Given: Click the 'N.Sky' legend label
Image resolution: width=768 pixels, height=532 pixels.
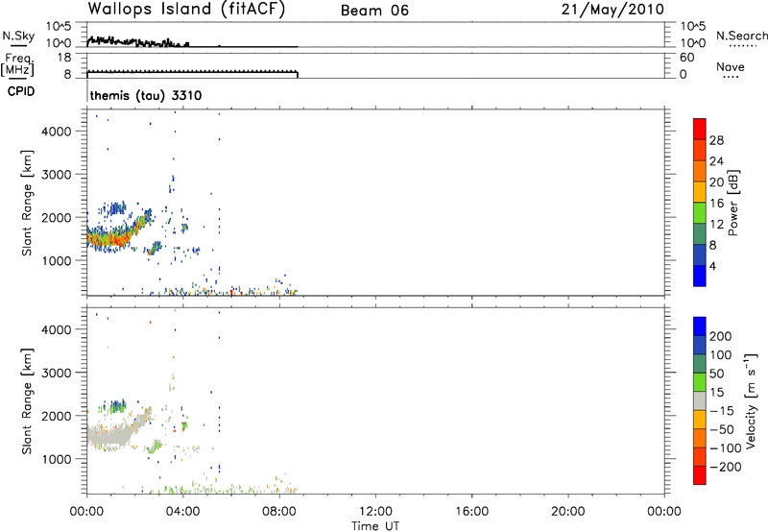Looking at the screenshot, I should pyautogui.click(x=18, y=36).
